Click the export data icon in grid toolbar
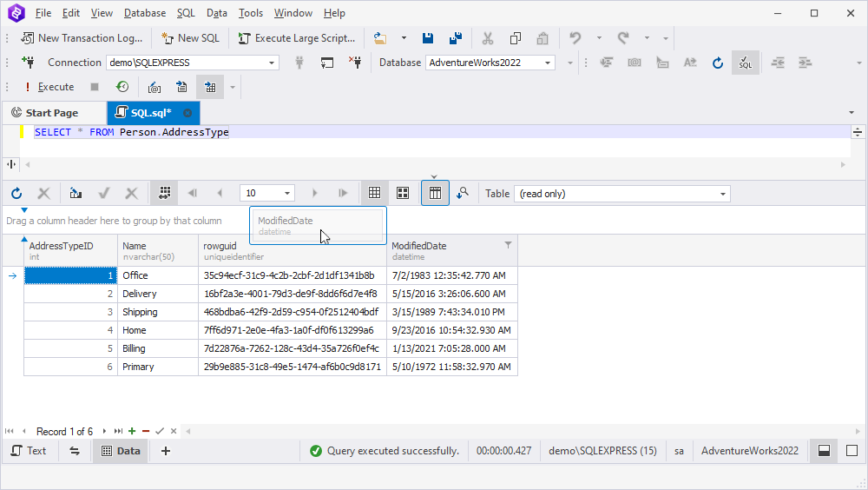The image size is (868, 490). 76,194
